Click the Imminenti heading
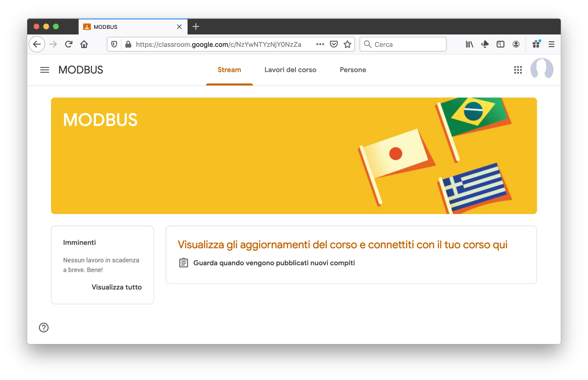Screen dimensions: 588x380 click(x=79, y=242)
